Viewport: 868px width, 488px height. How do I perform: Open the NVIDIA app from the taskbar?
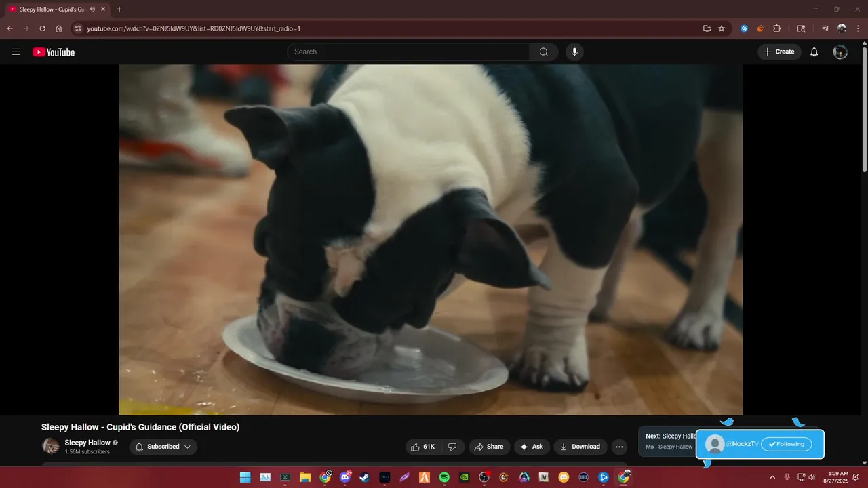click(x=464, y=477)
